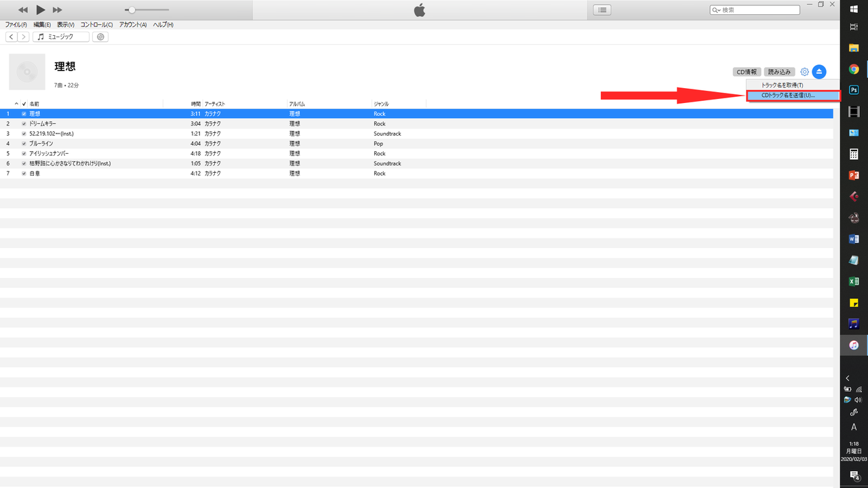
Task: Click the CD情報 button
Action: 747,72
